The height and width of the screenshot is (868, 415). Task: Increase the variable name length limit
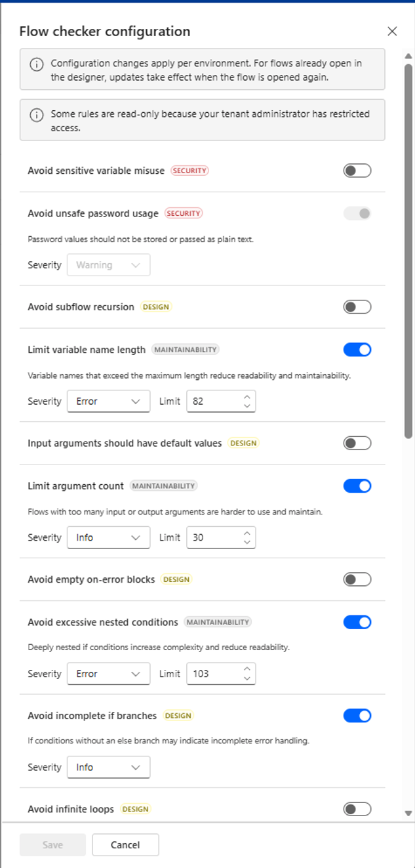pyautogui.click(x=247, y=397)
